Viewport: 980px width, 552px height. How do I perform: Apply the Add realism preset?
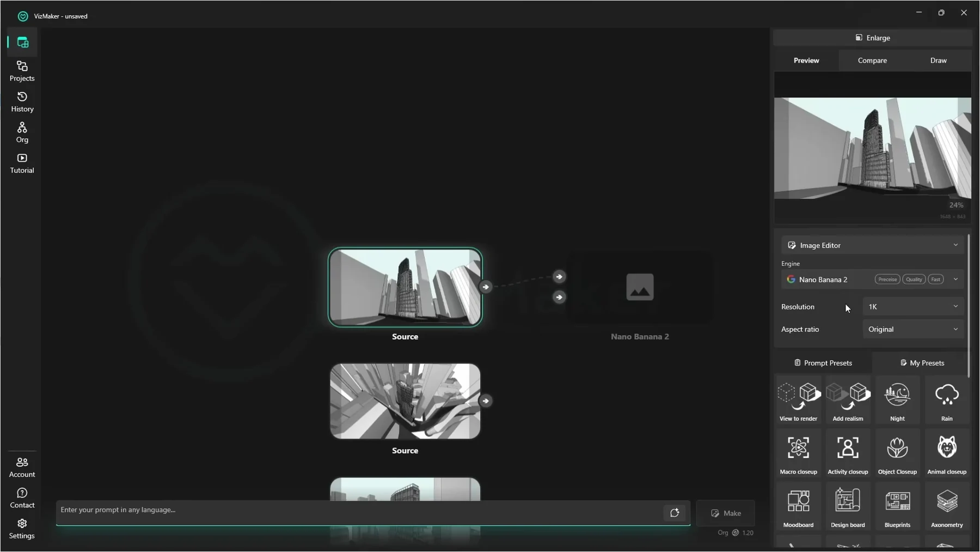(848, 400)
